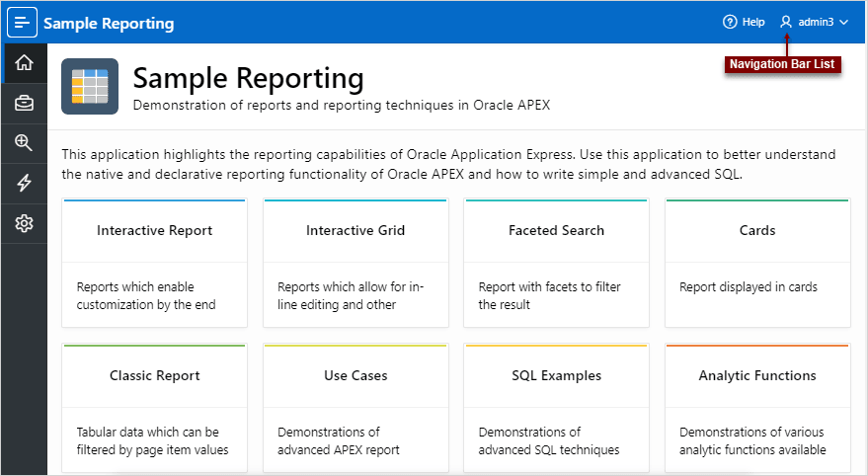The width and height of the screenshot is (868, 476).
Task: Click the user profile icon beside admin3
Action: 785,22
